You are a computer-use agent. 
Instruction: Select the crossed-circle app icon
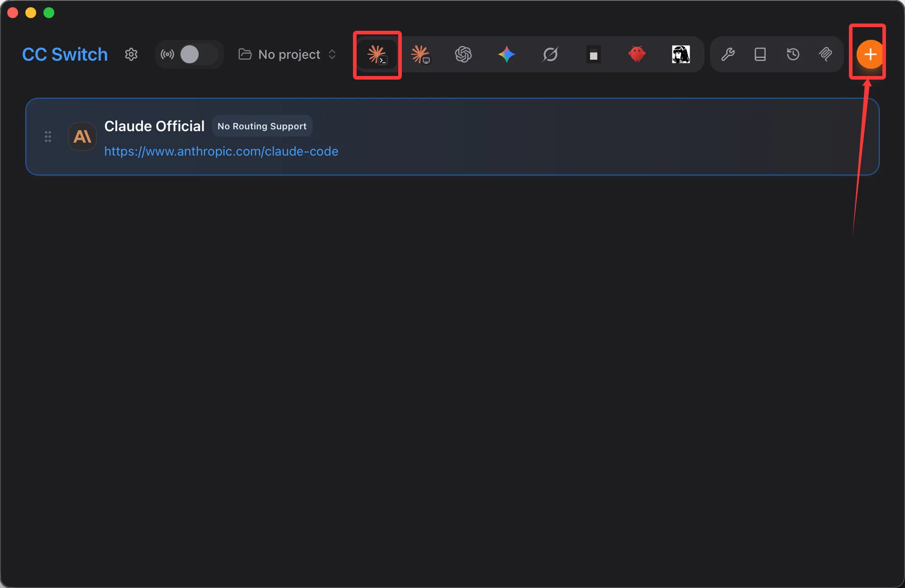tap(550, 54)
